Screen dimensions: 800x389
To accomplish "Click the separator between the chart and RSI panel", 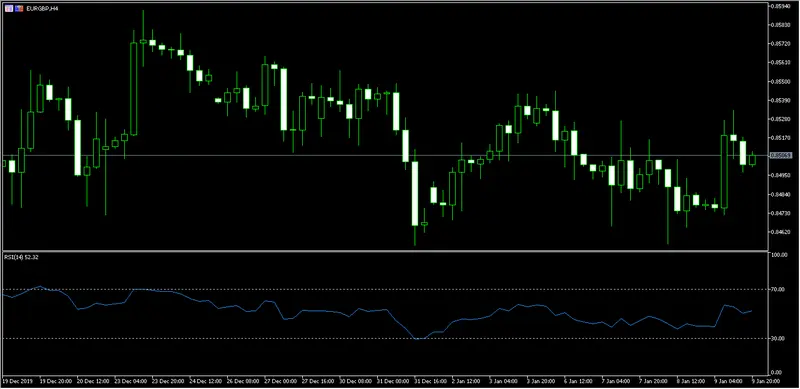I will 385,251.
